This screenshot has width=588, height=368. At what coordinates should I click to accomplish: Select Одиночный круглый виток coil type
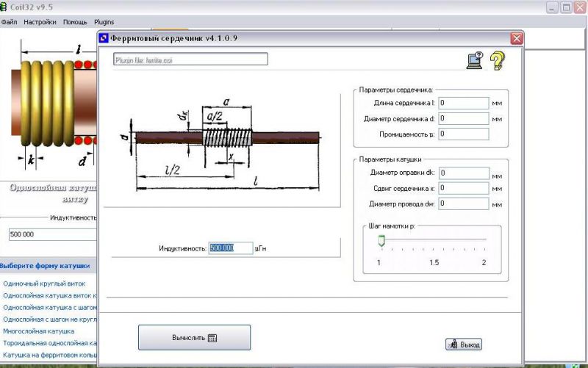pos(44,284)
